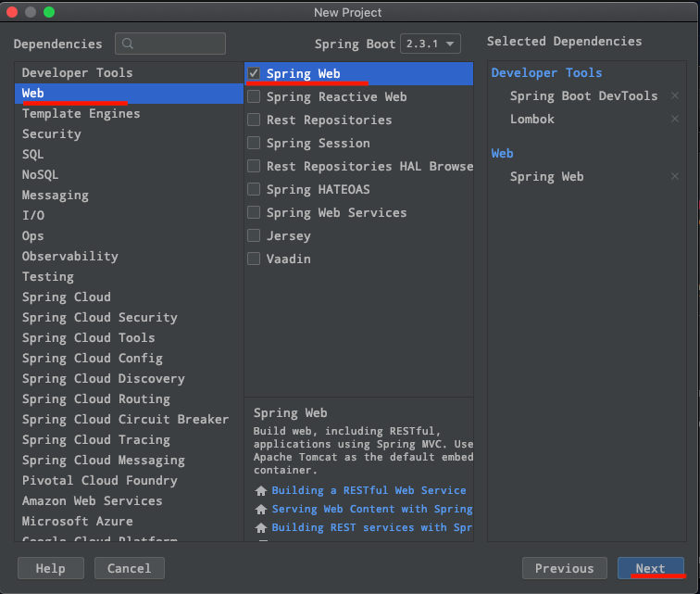The width and height of the screenshot is (700, 594).
Task: Choose the Security category
Action: [x=129, y=134]
